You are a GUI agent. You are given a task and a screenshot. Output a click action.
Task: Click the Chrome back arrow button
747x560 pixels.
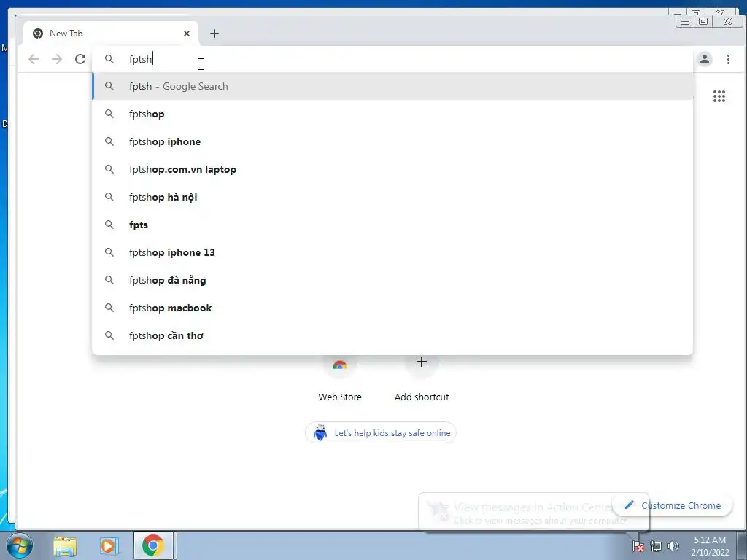pos(34,59)
